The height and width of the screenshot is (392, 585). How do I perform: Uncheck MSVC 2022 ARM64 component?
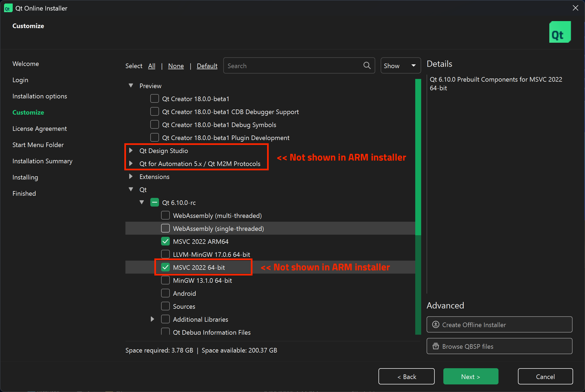tap(165, 241)
